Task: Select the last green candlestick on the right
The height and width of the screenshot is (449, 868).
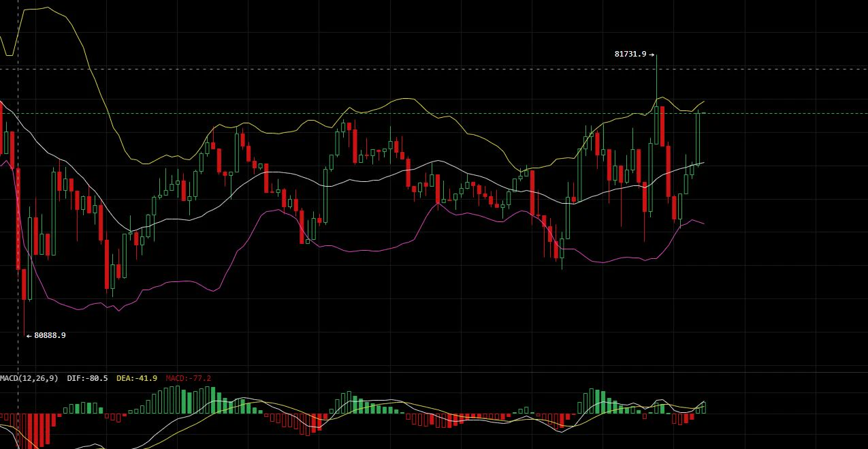Action: [698, 138]
